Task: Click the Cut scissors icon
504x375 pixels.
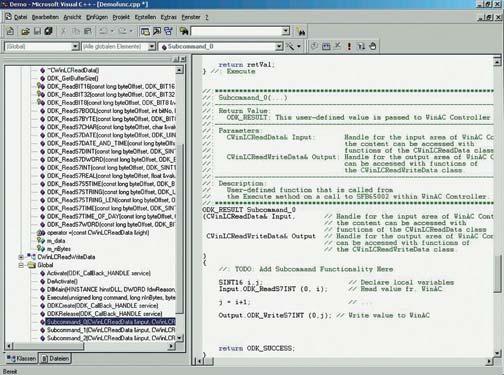Action: click(x=63, y=31)
